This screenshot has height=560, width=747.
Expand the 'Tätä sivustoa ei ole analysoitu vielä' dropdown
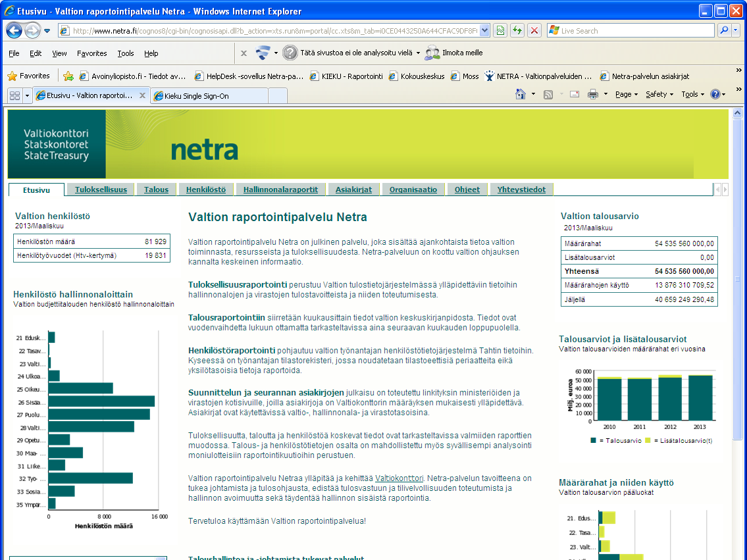coord(419,53)
